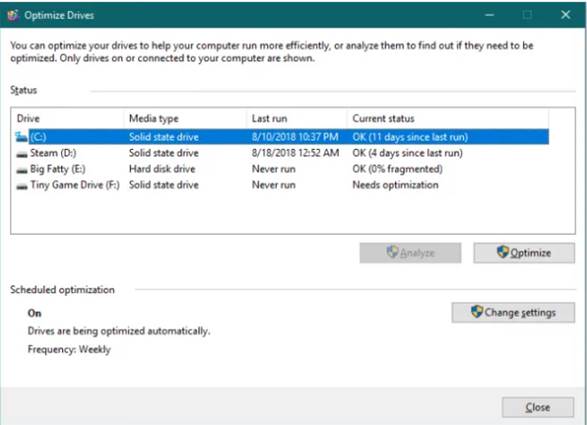The height and width of the screenshot is (425, 587).
Task: Close the Optimize Drives window via X
Action: click(566, 15)
